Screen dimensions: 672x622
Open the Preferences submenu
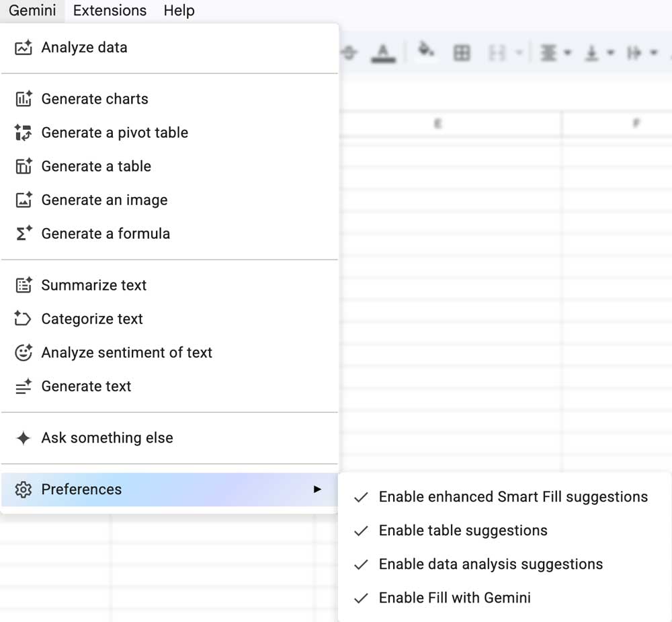pos(170,490)
